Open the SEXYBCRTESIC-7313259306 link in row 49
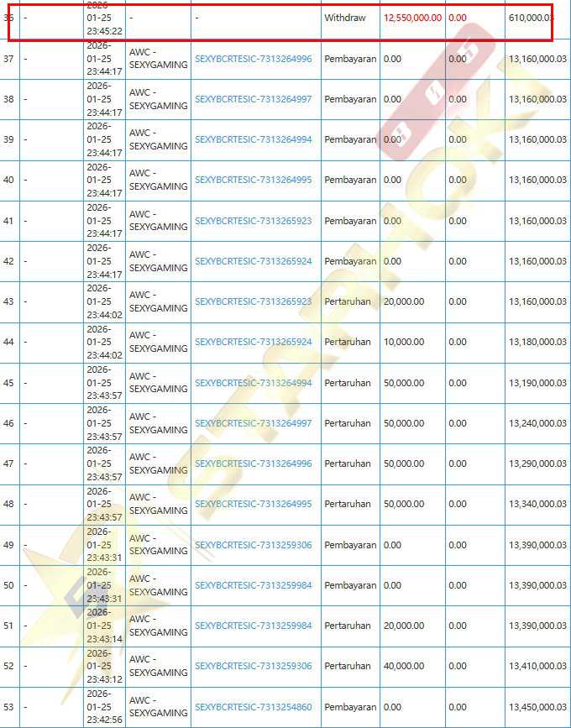 (x=253, y=545)
